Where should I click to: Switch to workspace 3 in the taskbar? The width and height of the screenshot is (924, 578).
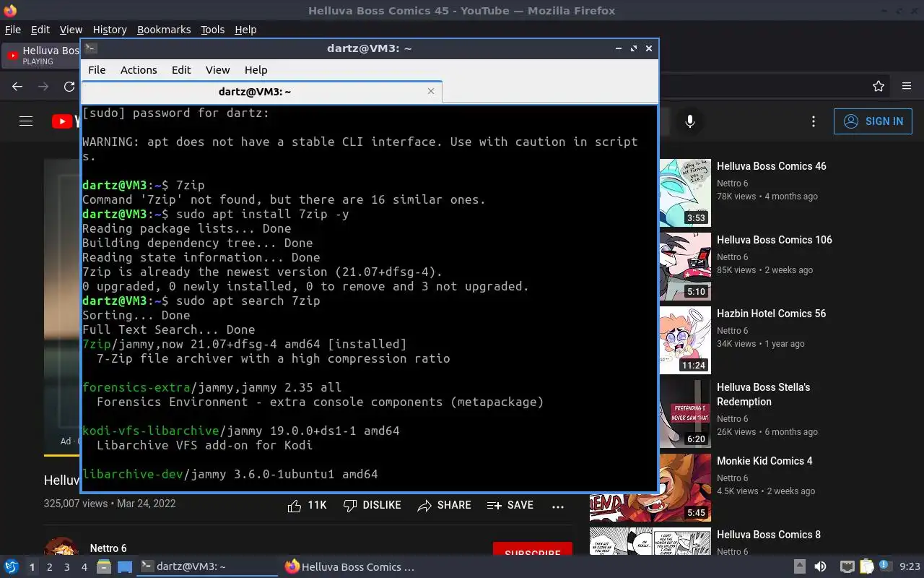tap(67, 567)
